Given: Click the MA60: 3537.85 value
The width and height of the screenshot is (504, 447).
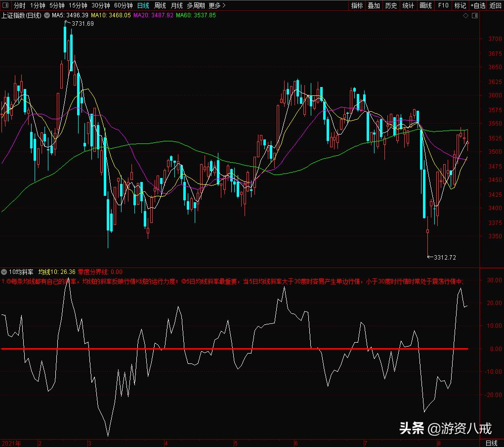Looking at the screenshot, I should point(196,15).
